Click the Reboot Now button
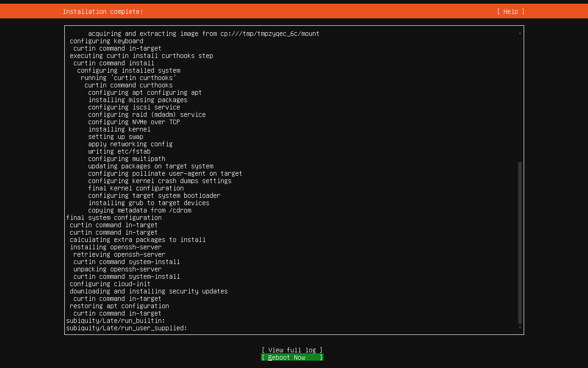This screenshot has height=368, width=588. [292, 357]
